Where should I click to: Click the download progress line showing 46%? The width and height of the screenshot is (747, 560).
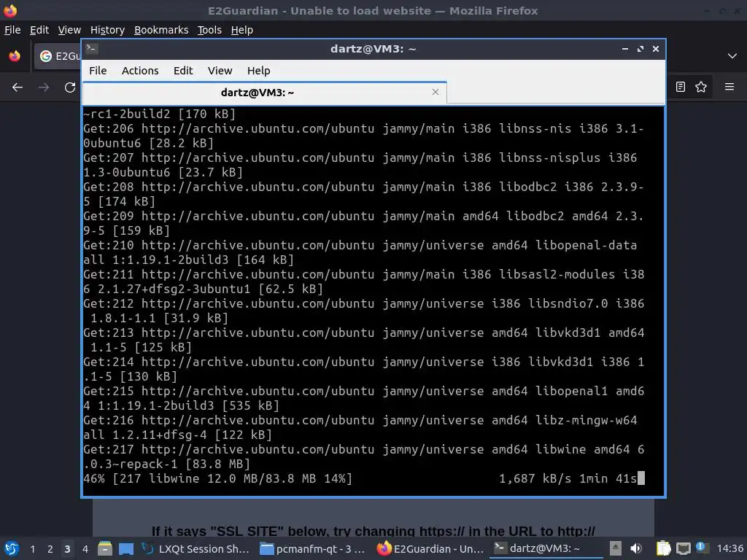click(364, 478)
